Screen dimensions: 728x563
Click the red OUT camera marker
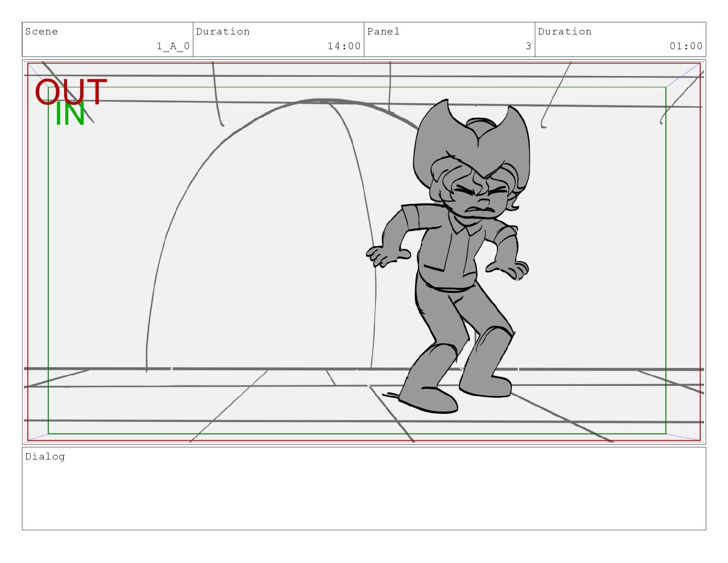71,92
